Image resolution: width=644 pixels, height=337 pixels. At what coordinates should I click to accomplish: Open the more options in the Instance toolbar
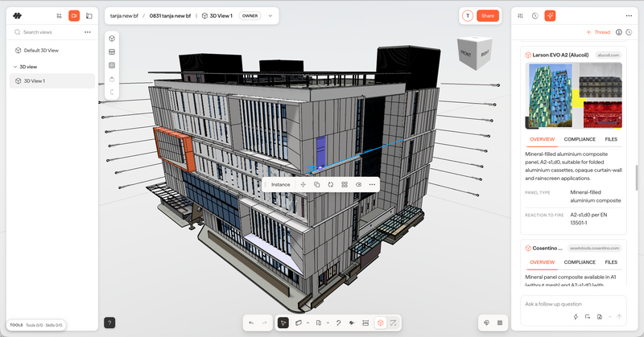(x=372, y=185)
